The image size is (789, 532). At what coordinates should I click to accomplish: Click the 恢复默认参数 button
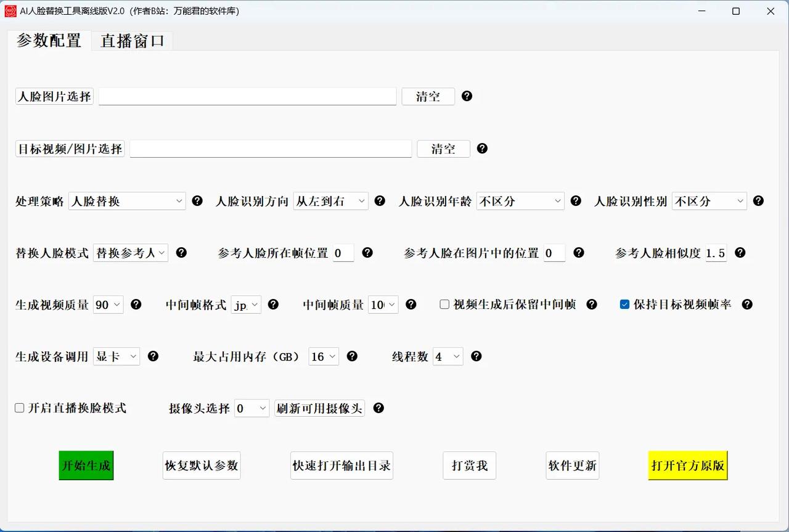click(x=202, y=465)
